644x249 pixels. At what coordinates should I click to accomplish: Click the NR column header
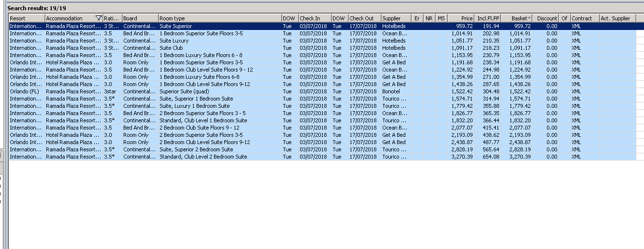point(429,18)
